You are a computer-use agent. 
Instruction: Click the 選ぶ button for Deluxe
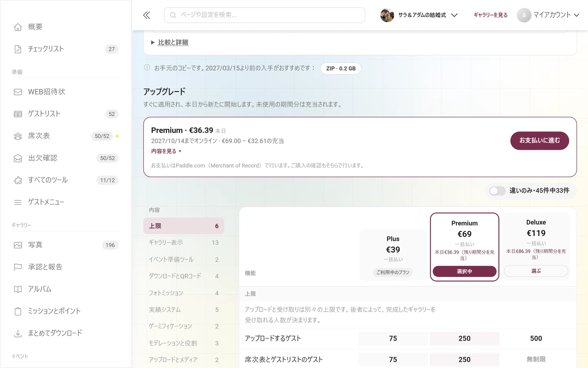pyautogui.click(x=536, y=271)
